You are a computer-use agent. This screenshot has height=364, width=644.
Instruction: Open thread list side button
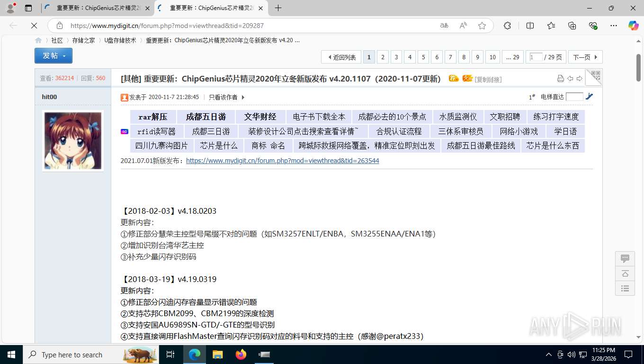coord(625,288)
